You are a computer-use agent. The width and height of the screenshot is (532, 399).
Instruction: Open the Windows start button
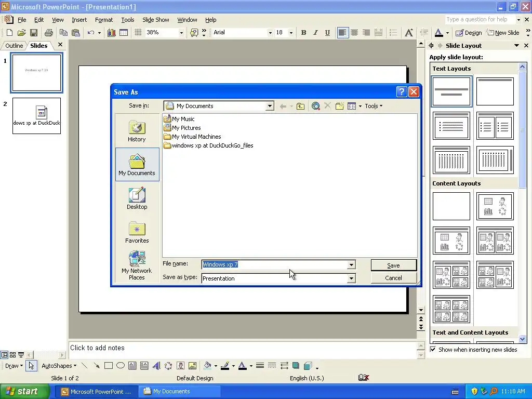pos(24,391)
